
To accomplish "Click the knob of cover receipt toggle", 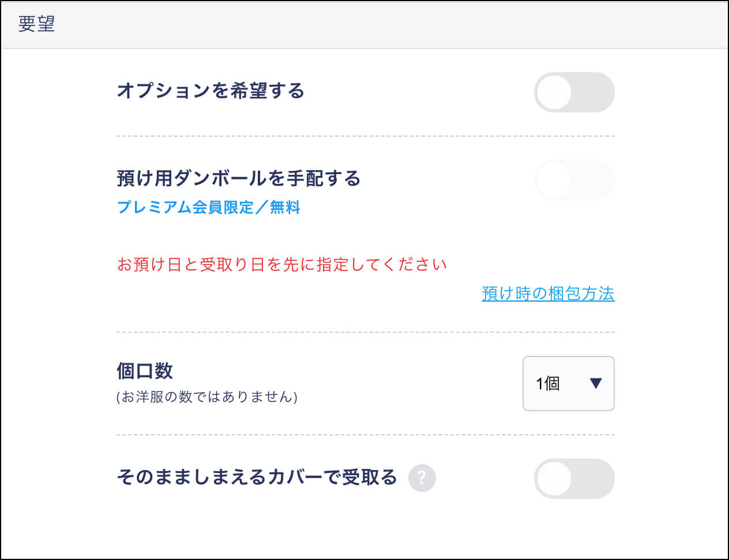I will [554, 479].
